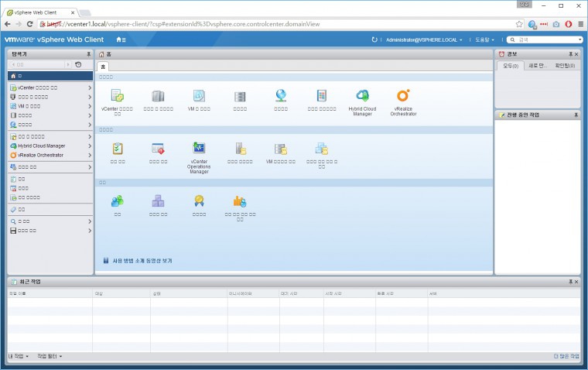Click the red Opera extension icon in the browser toolbar
This screenshot has width=588, height=370.
pos(569,24)
